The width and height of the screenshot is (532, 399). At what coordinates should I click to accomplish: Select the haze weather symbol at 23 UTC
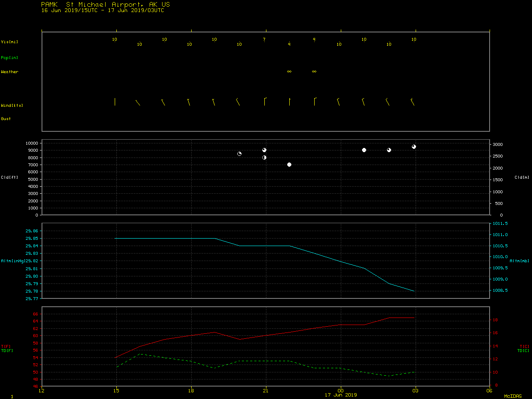coord(314,71)
